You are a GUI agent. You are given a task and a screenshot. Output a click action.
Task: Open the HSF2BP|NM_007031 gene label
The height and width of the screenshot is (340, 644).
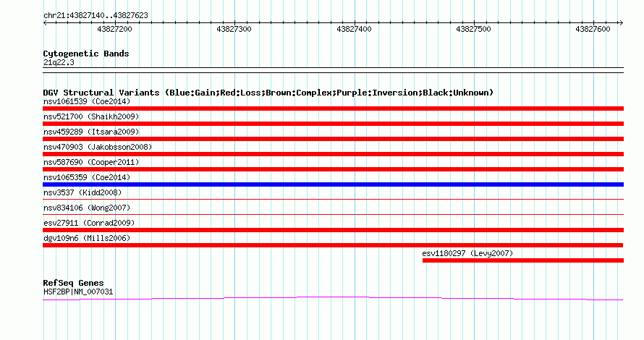[x=78, y=292]
